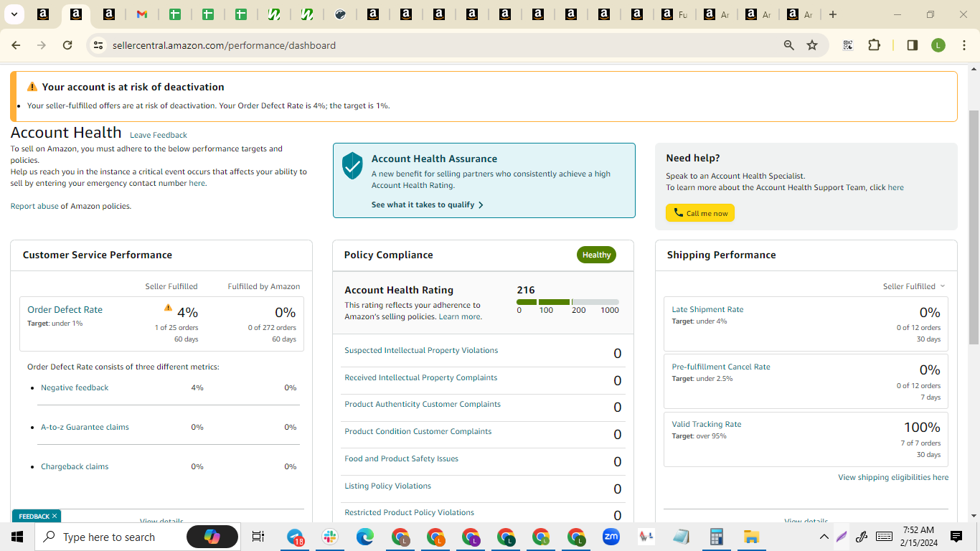Click the emergency contact number here link
Viewport: 980px width, 551px height.
point(197,183)
